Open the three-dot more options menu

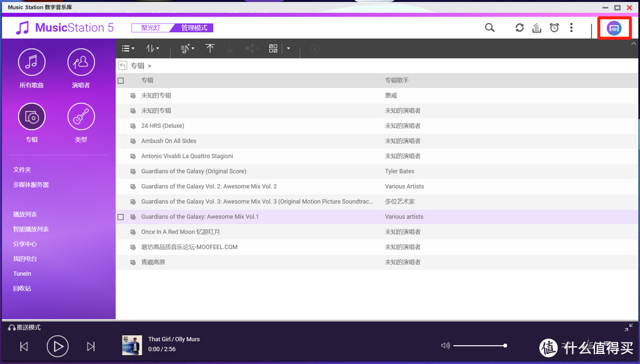[571, 28]
